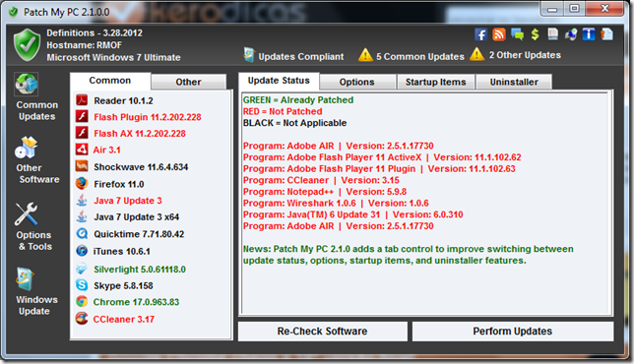Click the Adobe Air icon

point(82,150)
